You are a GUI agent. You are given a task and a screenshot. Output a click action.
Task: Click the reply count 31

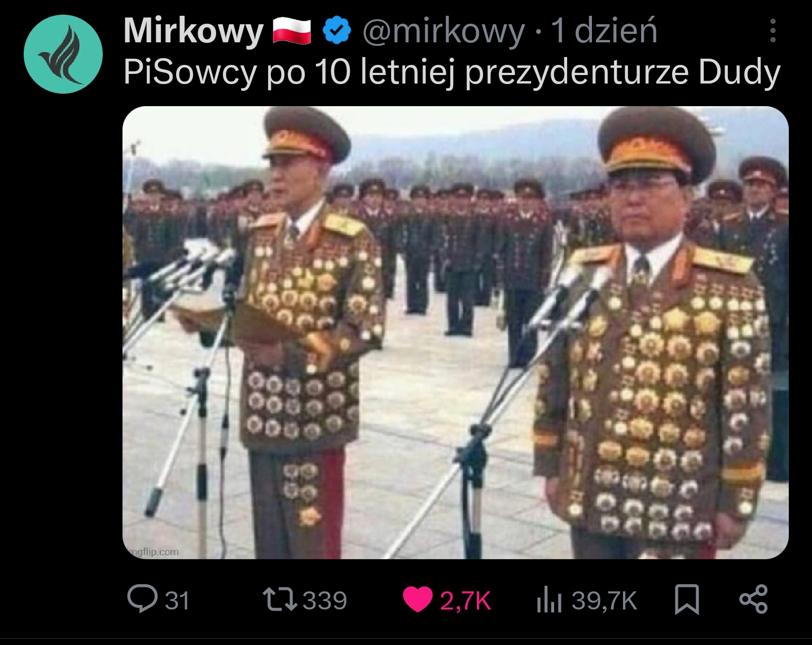pyautogui.click(x=177, y=600)
